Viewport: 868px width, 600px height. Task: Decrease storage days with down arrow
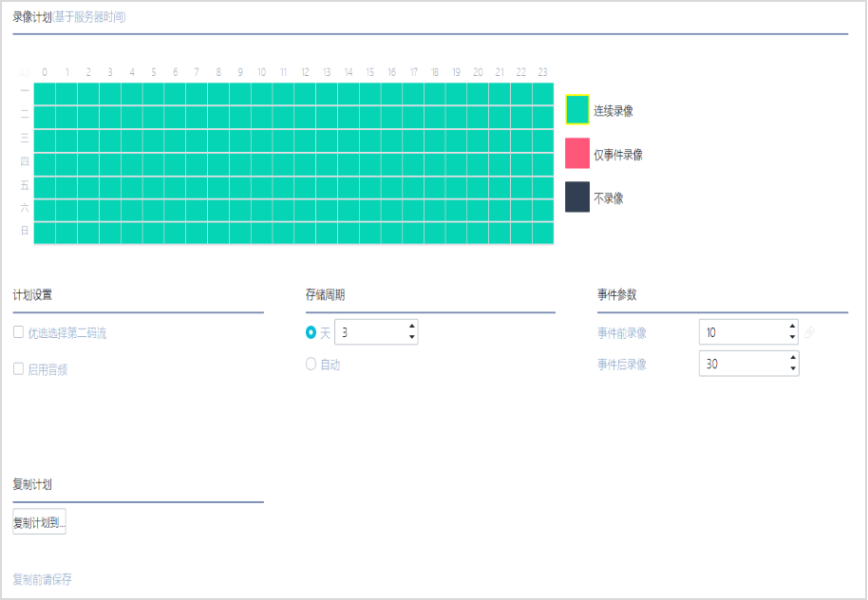411,337
